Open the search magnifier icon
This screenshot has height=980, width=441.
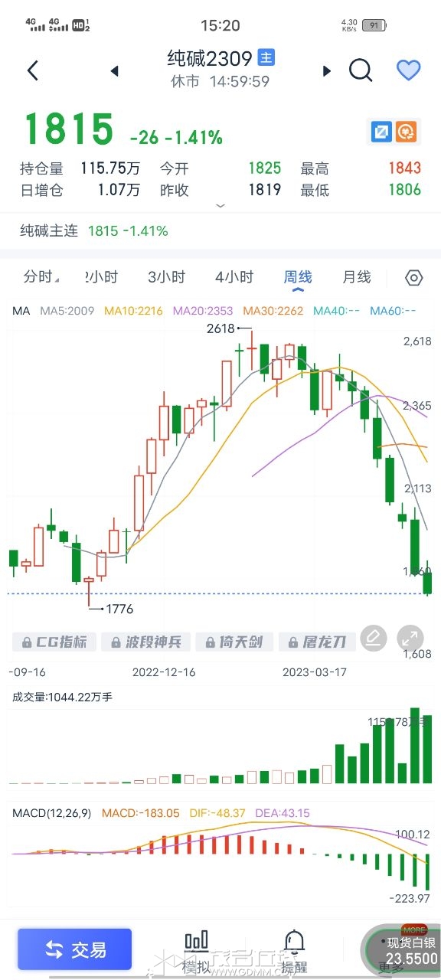361,70
